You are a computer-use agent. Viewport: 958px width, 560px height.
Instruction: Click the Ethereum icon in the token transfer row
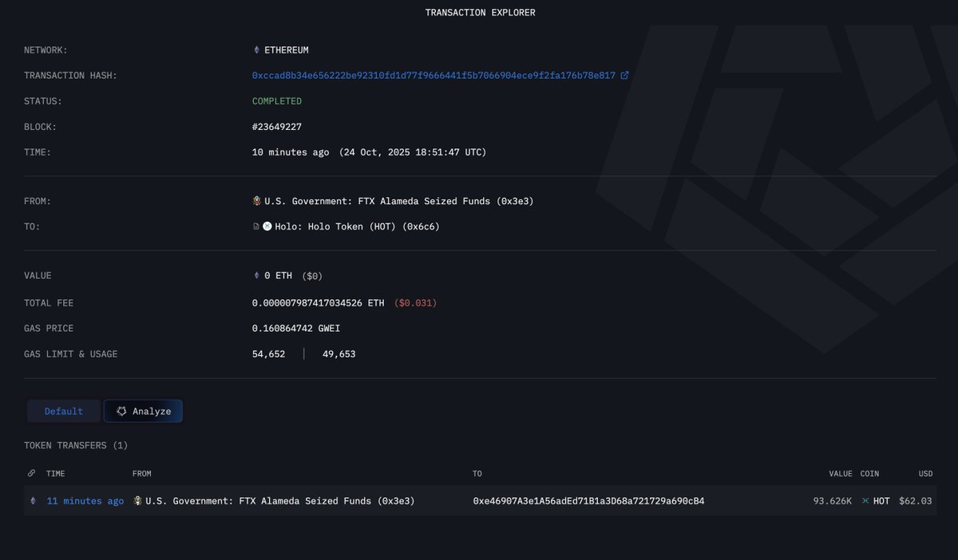point(33,501)
